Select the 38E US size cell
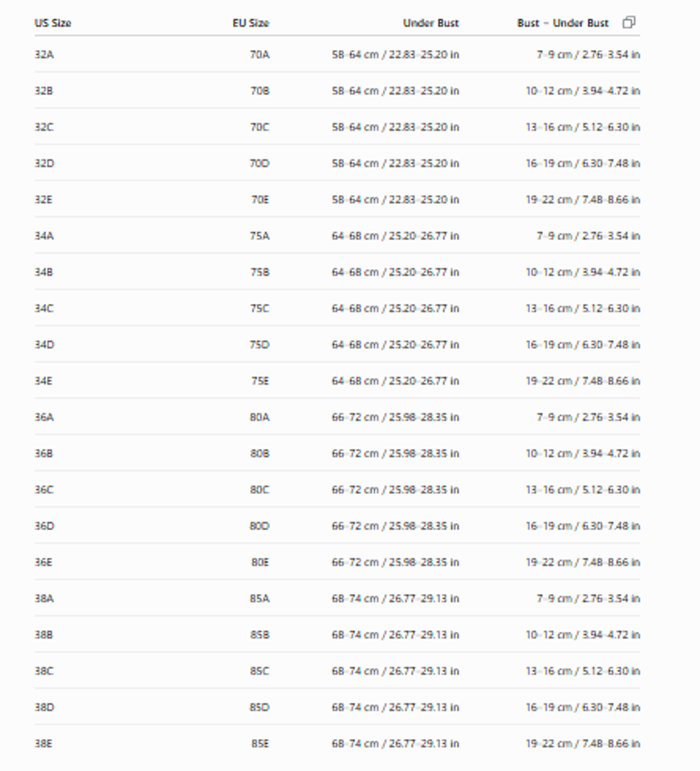 43,743
